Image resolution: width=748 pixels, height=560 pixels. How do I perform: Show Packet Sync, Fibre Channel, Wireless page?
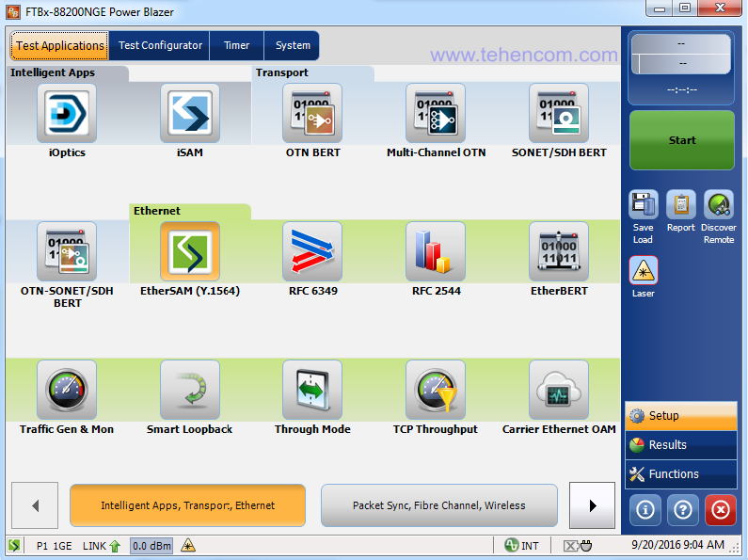tap(439, 505)
